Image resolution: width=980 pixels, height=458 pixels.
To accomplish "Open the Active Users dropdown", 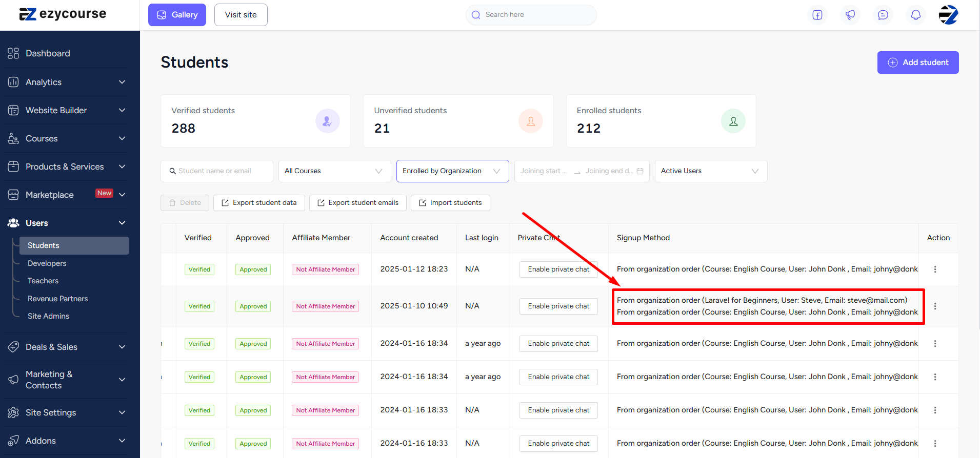I will coord(711,171).
